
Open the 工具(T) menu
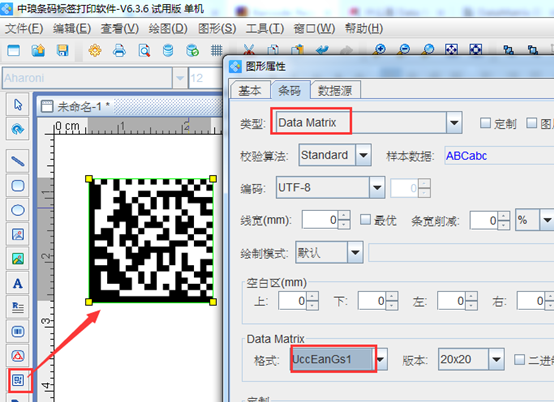click(x=265, y=28)
